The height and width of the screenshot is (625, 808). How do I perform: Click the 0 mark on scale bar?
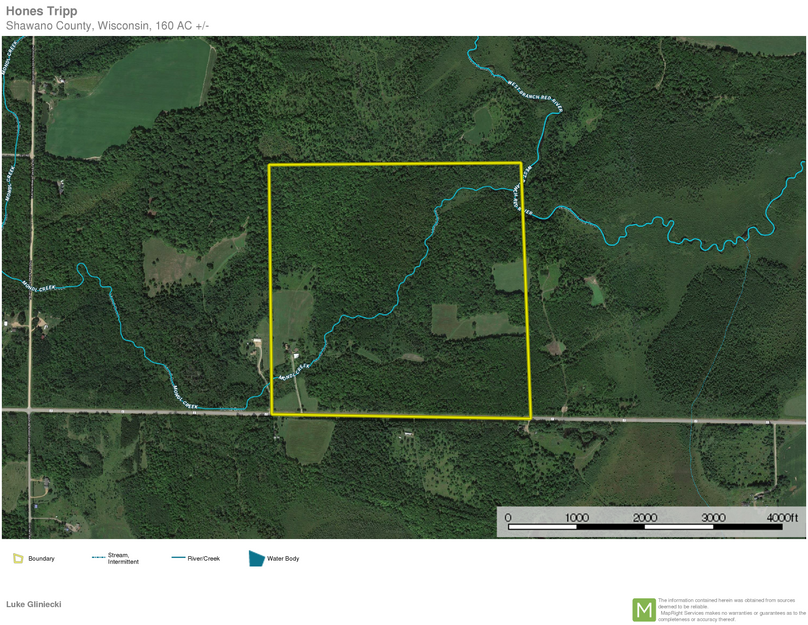[x=508, y=517]
